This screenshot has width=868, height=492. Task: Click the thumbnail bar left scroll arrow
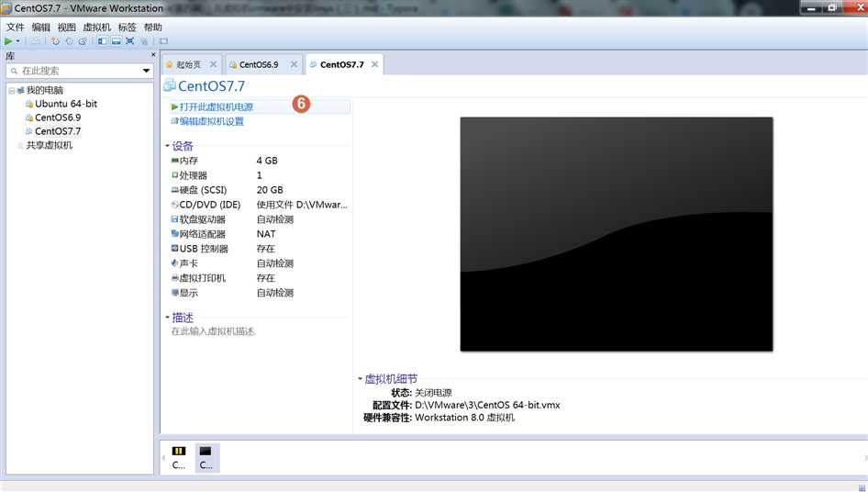pos(163,458)
